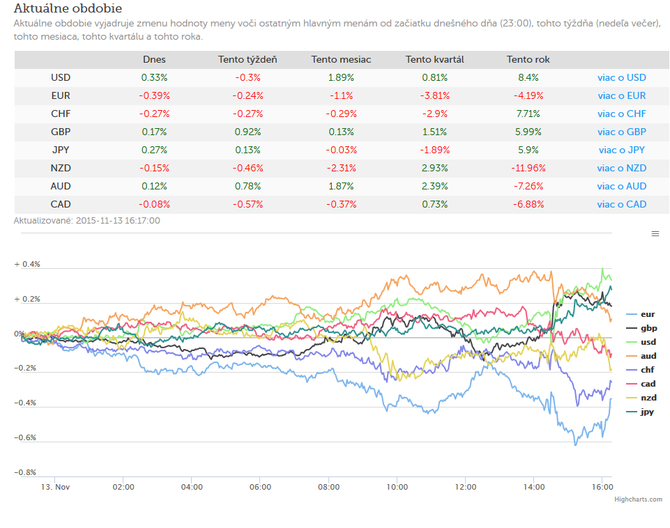The height and width of the screenshot is (528, 670).
Task: Open the viac o USD link
Action: (622, 78)
